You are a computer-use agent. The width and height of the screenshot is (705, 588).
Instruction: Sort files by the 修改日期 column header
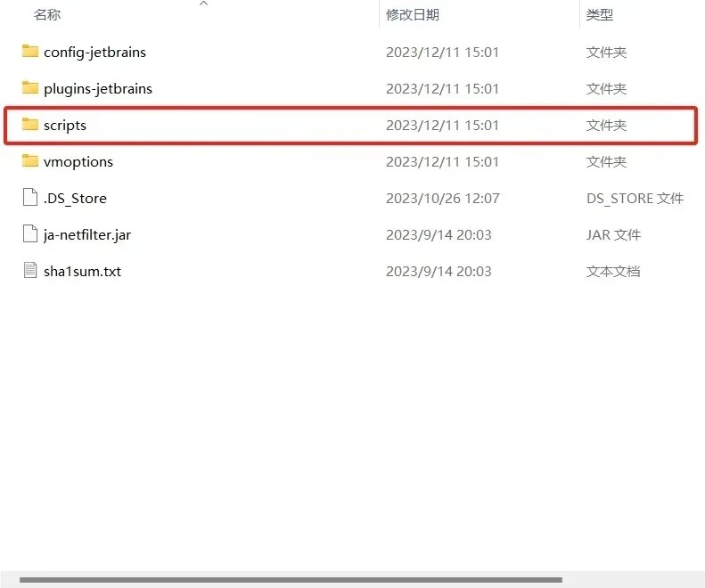412,15
